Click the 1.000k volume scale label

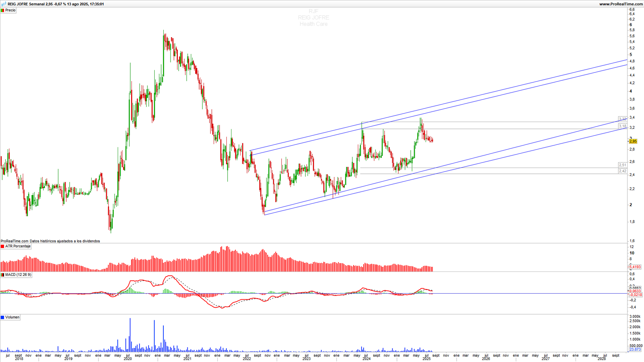point(635,340)
